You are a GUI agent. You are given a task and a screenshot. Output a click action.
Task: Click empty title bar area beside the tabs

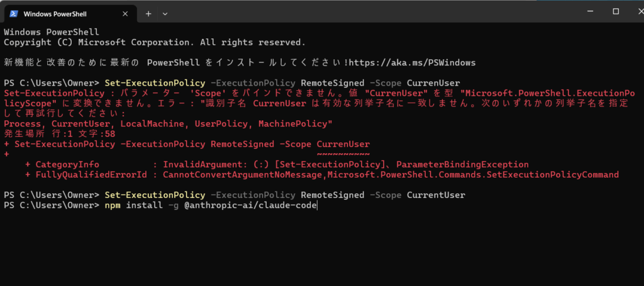[x=377, y=13]
